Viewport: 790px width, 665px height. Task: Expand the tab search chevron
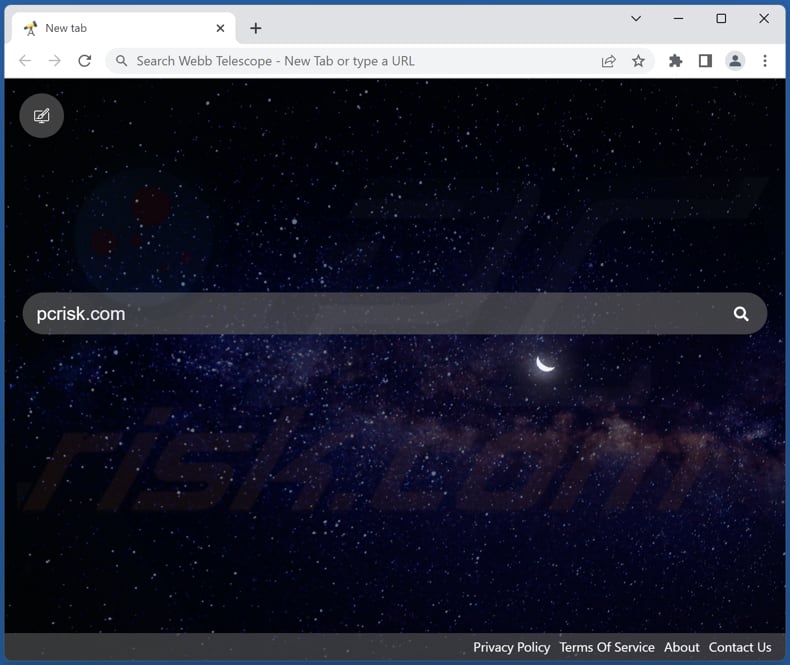[x=636, y=19]
